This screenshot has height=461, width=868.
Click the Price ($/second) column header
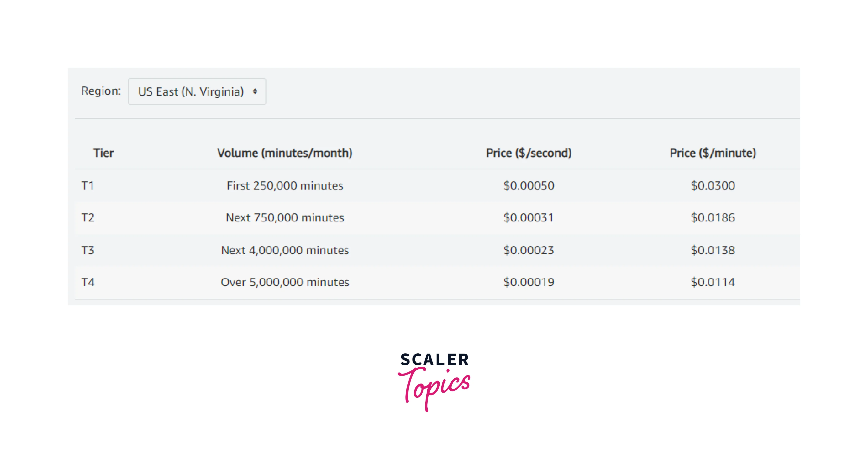(x=529, y=153)
